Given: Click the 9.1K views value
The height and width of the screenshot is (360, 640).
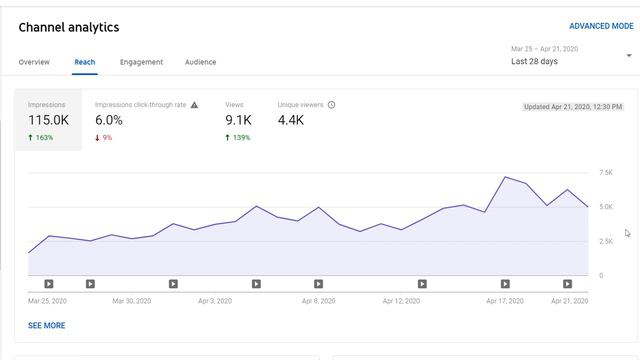Looking at the screenshot, I should click(238, 120).
